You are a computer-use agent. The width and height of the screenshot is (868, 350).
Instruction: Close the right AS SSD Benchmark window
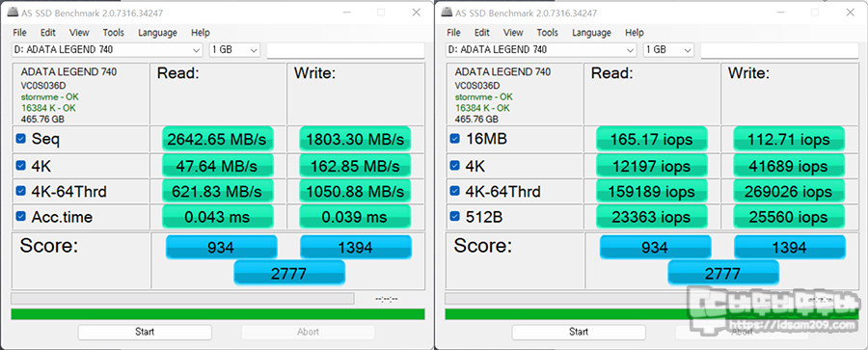pos(851,13)
